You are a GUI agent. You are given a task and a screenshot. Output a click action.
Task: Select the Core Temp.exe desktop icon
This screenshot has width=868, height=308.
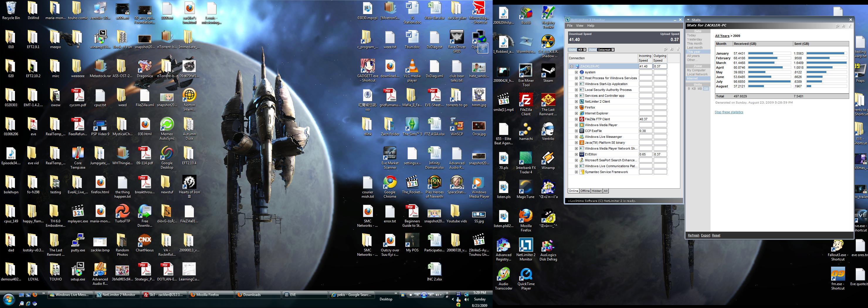coord(78,158)
